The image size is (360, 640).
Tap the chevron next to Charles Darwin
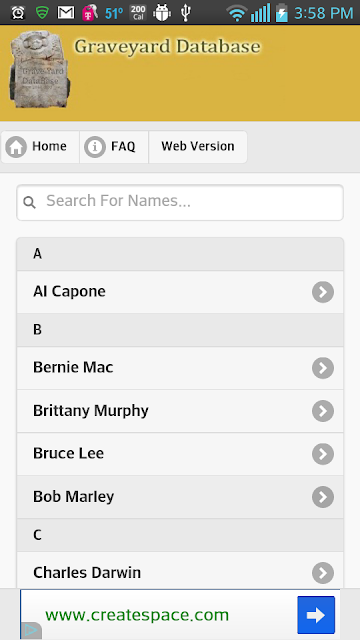coord(323,573)
